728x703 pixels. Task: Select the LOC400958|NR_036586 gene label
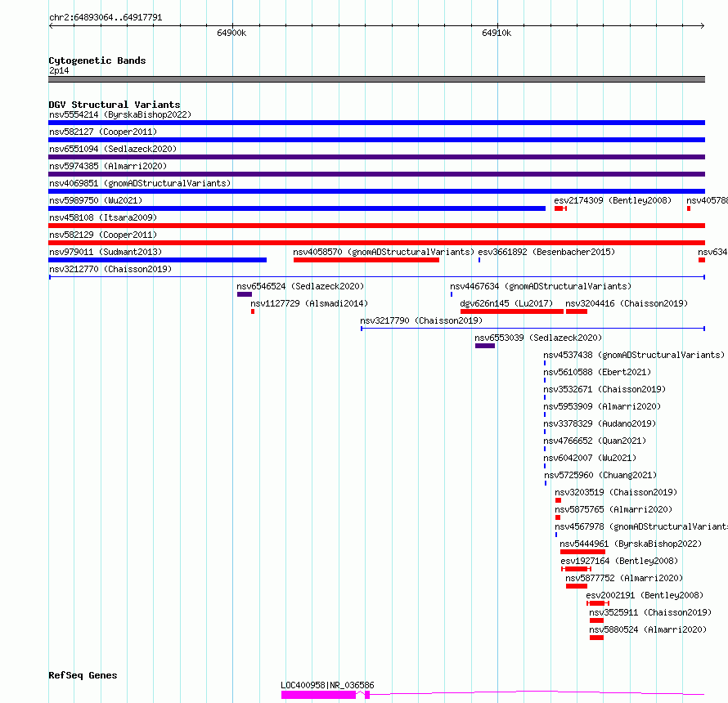point(327,685)
